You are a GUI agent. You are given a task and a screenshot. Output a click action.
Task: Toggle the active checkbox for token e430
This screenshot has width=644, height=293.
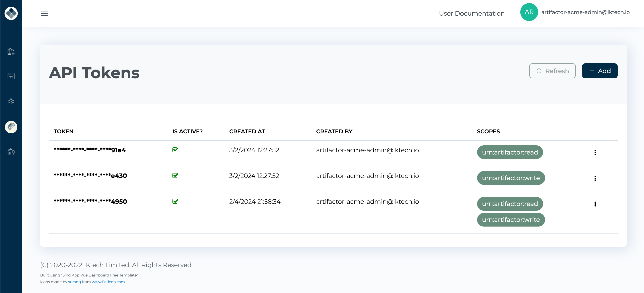pyautogui.click(x=175, y=175)
